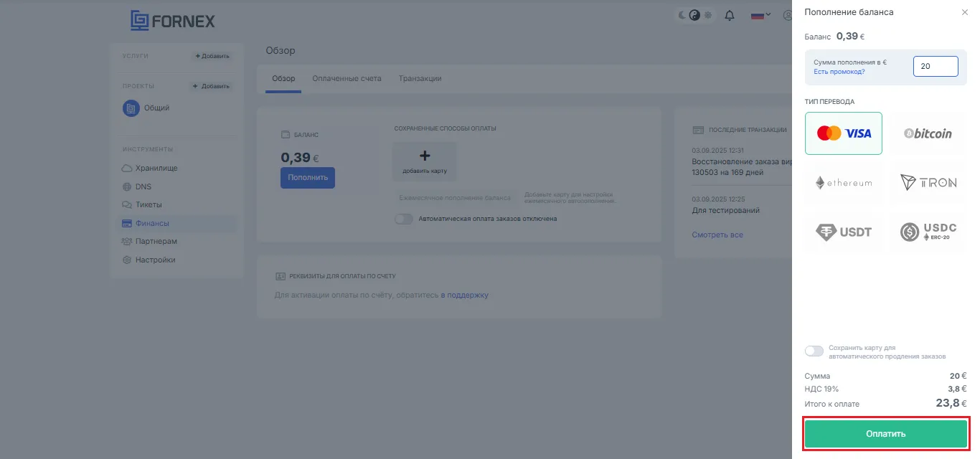Open the Russian flag language dropdown
Image resolution: width=980 pixels, height=459 pixels.
[760, 15]
